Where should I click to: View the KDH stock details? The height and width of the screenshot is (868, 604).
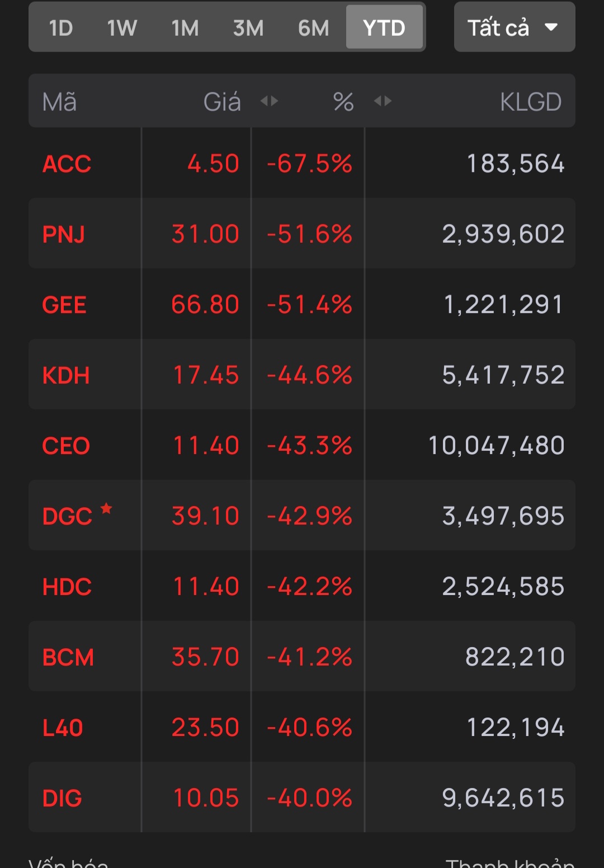click(x=302, y=375)
